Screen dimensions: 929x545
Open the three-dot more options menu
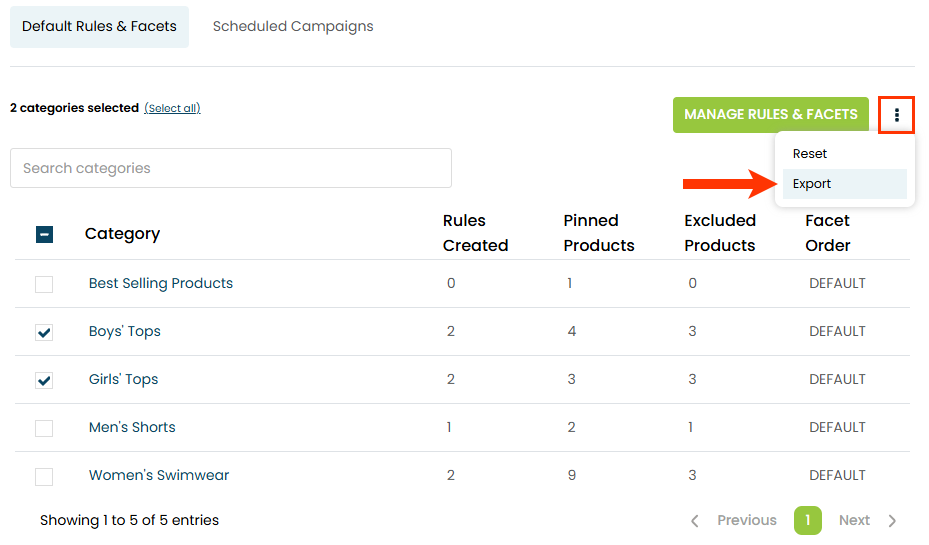click(897, 115)
